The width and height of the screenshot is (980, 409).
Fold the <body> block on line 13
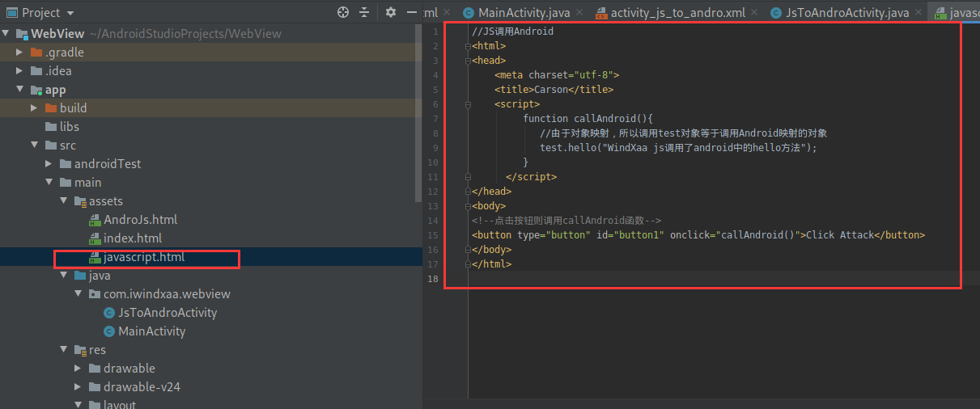click(468, 206)
